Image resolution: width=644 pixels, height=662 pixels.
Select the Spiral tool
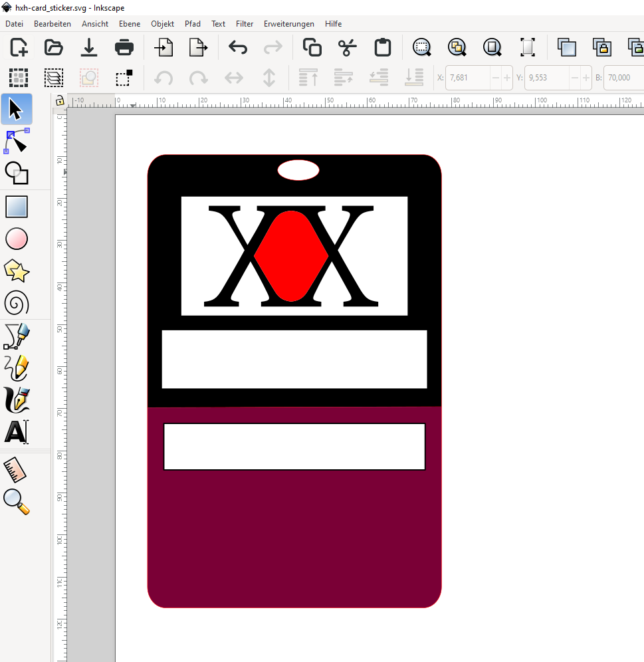coord(17,304)
